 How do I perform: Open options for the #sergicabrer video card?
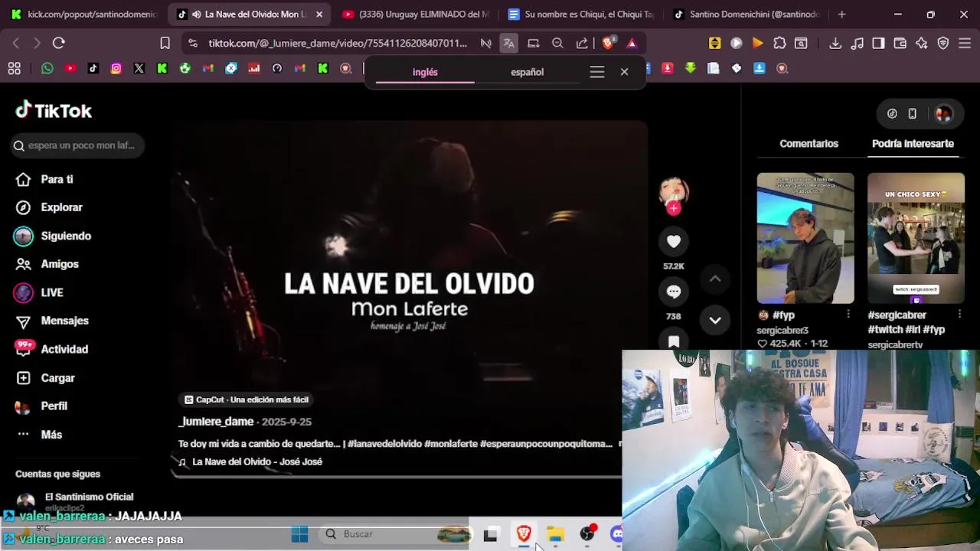click(x=959, y=315)
